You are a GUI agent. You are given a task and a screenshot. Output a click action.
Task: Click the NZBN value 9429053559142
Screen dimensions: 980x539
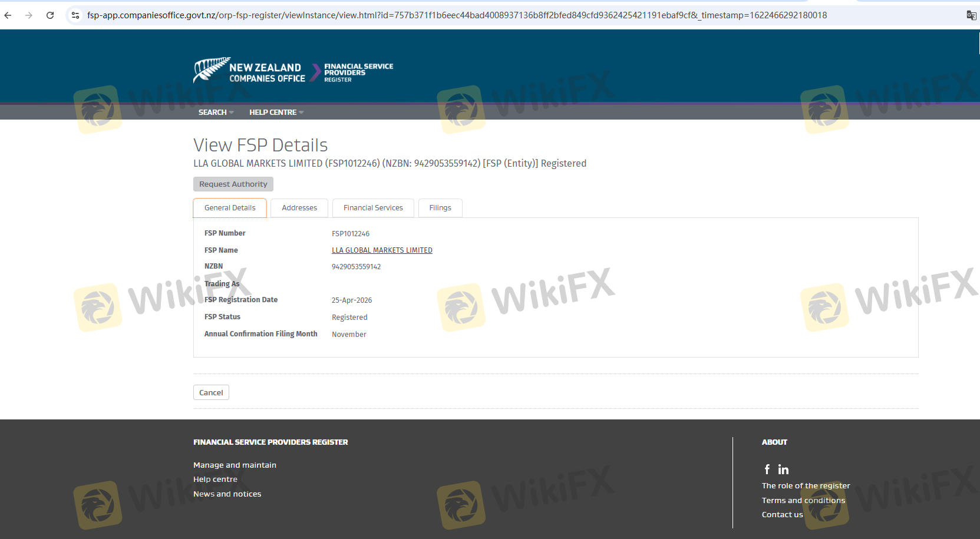(x=356, y=267)
